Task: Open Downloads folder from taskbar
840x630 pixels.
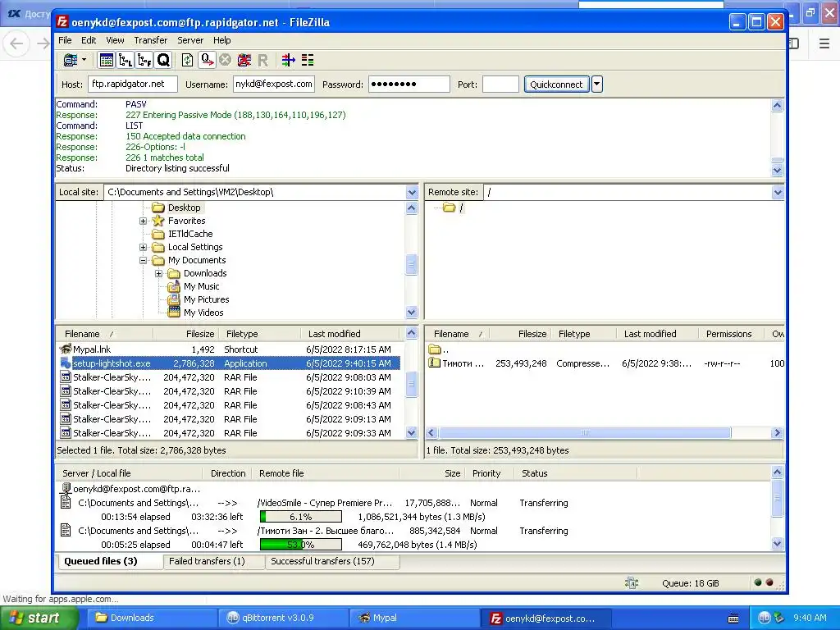Action: pos(153,618)
